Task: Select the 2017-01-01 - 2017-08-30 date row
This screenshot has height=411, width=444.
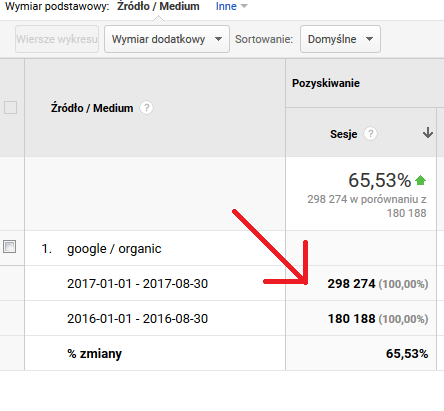Action: coord(137,284)
